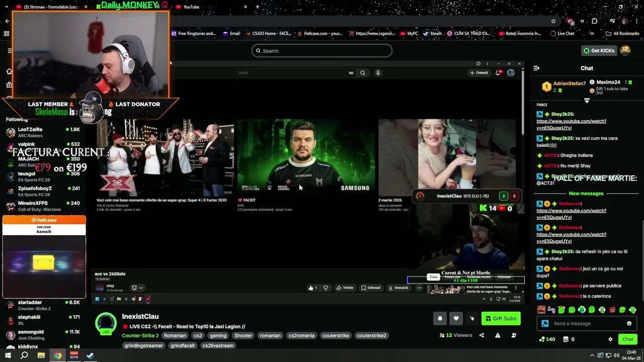Click the user icon next to report

pos(514,335)
